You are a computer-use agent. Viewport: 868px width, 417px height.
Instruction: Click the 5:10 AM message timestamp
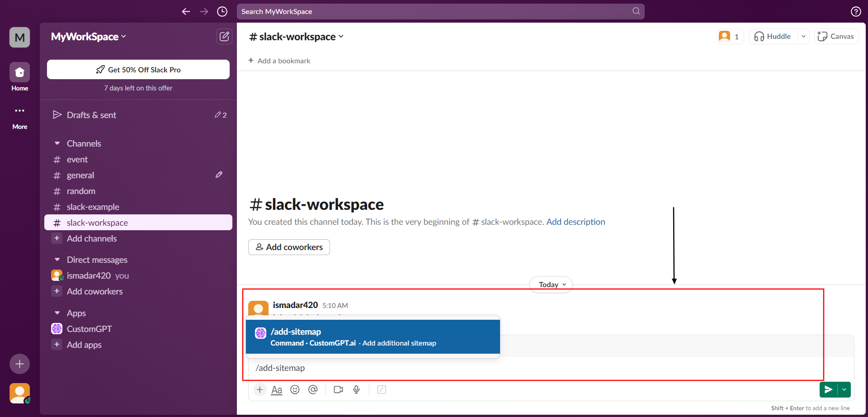pos(335,306)
